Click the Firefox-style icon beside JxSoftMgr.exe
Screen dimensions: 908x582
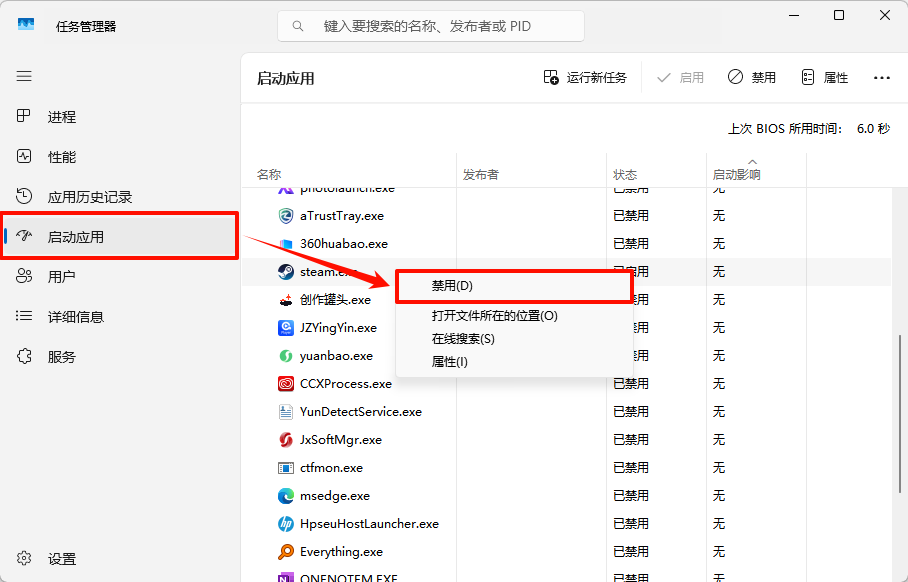287,439
